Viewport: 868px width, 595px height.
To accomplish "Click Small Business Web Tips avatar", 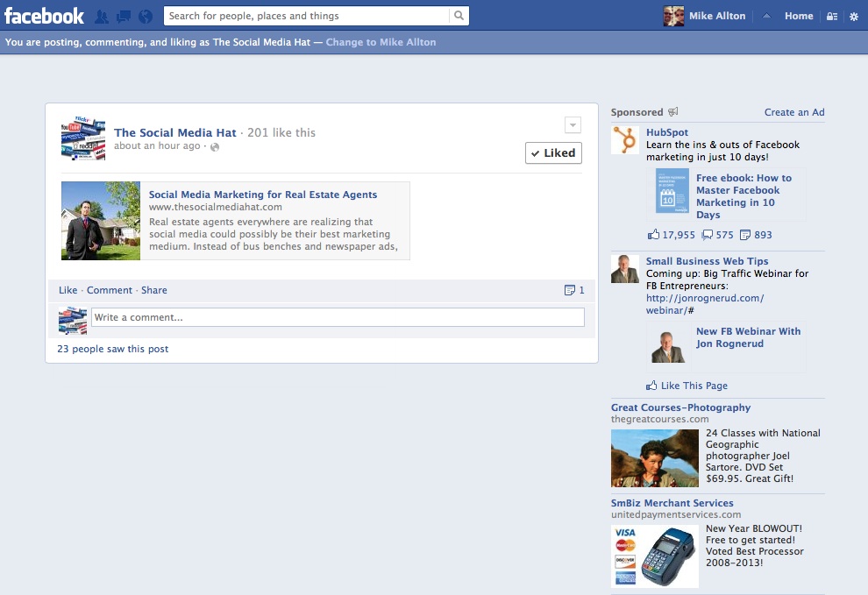I will [x=625, y=269].
